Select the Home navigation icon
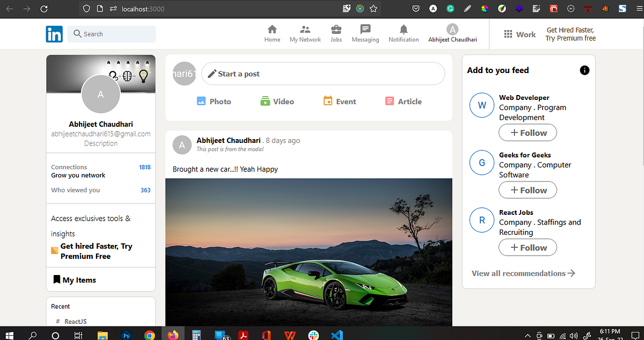644x340 pixels. click(272, 30)
